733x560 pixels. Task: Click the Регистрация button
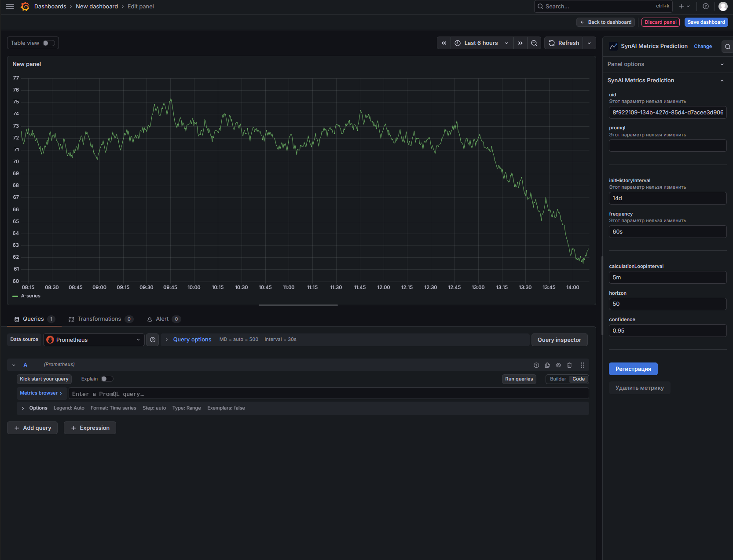(x=633, y=369)
